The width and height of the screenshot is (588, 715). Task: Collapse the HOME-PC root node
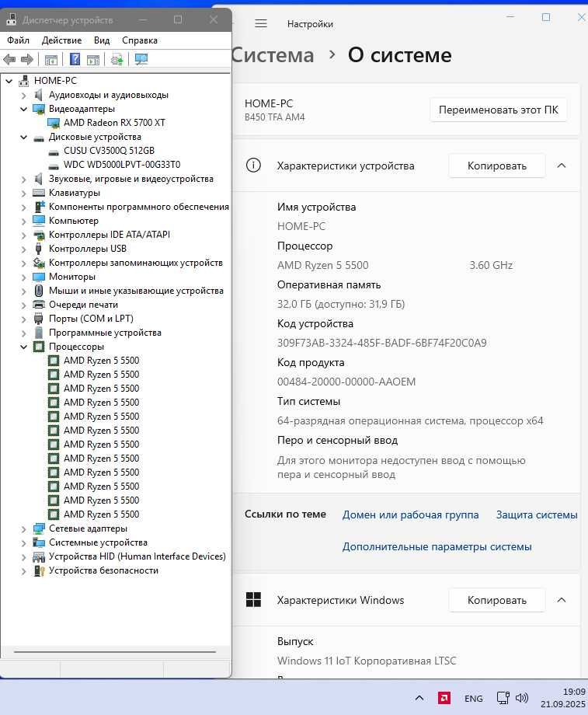click(9, 81)
